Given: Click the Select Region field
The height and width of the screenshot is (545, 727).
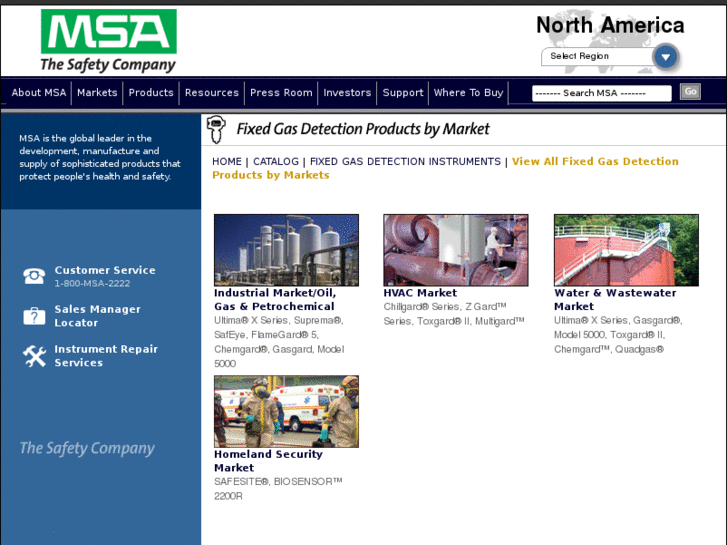Looking at the screenshot, I should click(597, 57).
